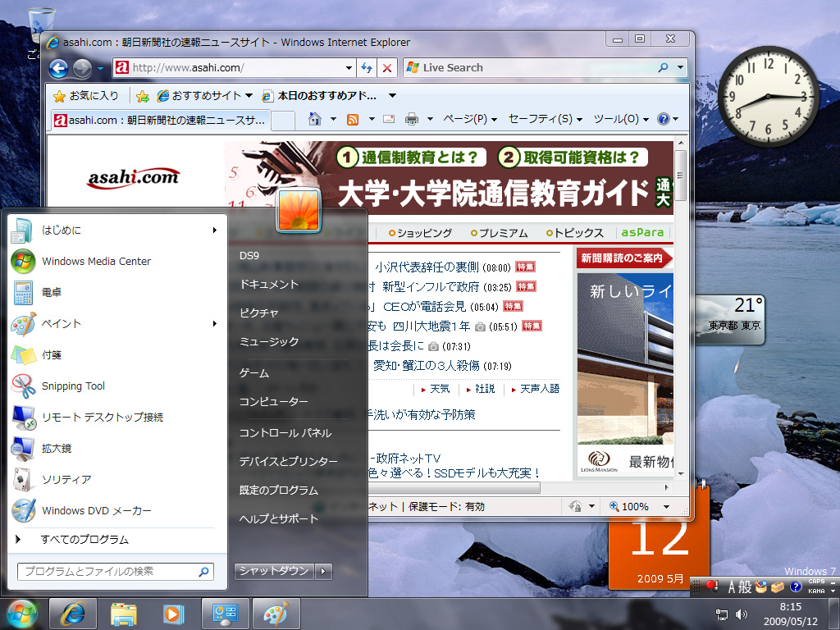Click the 愛知・蟹江の3人殺傷 headline link
Screen dimensions: 840x630
426,366
